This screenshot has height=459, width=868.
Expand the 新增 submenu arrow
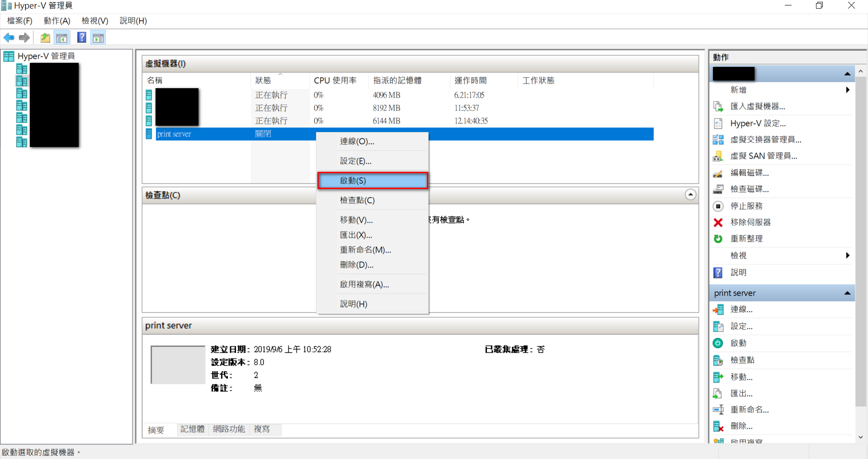(848, 90)
